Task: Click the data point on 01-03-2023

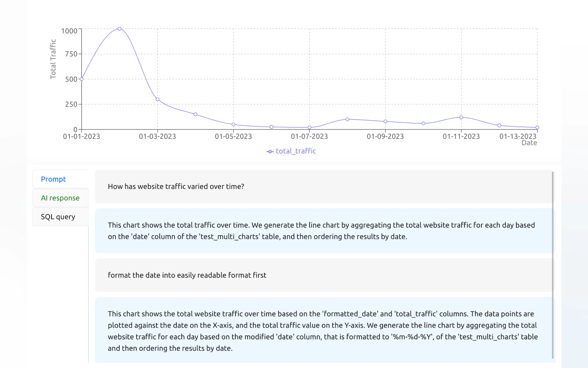Action: tap(157, 99)
